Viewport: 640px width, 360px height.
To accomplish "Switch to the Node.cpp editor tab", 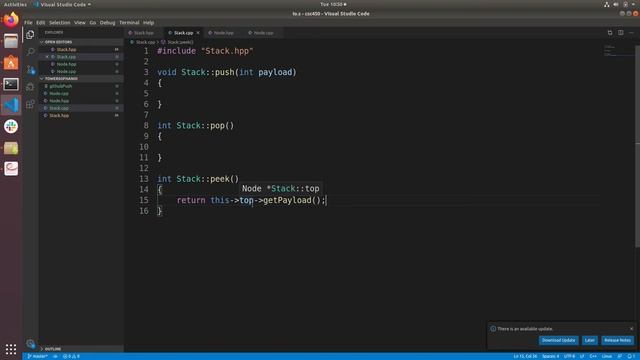I will 263,33.
